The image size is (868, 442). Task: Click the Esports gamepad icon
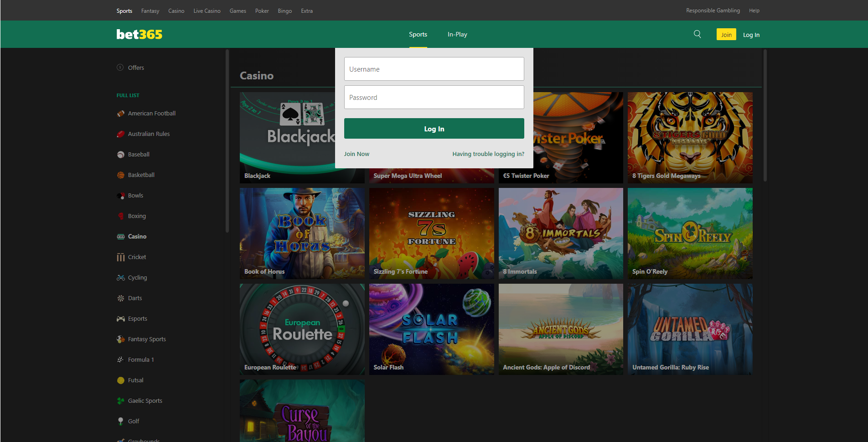(120, 318)
